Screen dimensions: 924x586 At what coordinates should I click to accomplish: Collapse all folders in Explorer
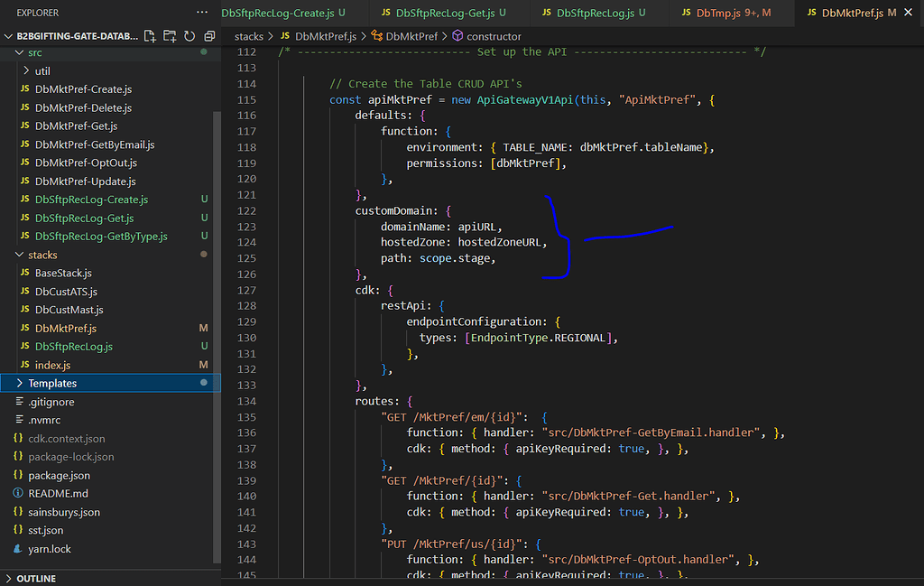(209, 36)
